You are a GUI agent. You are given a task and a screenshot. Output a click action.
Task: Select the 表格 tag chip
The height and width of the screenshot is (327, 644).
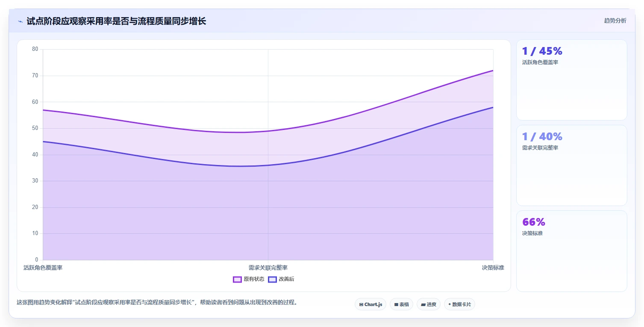[401, 304]
